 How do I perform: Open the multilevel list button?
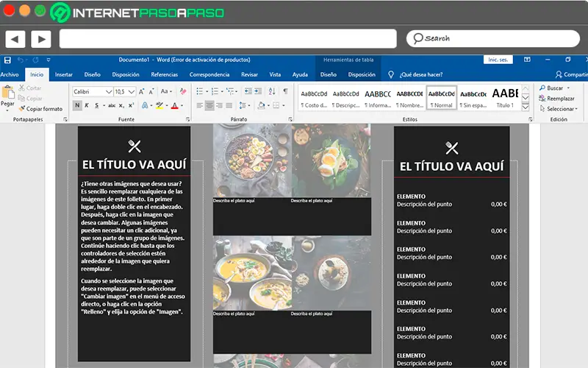tap(231, 91)
